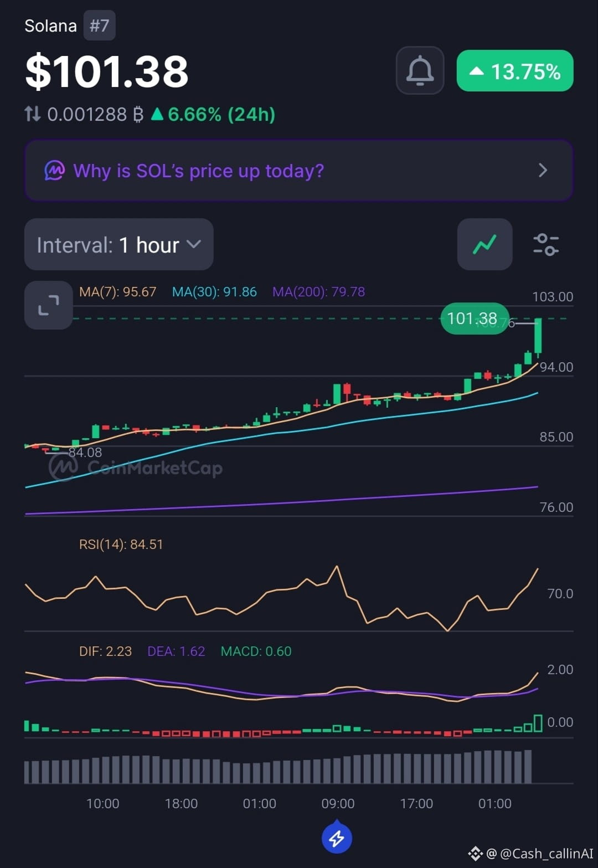Tap the RSI(14): 84.51 label
Screen dimensions: 598x868
(x=121, y=545)
